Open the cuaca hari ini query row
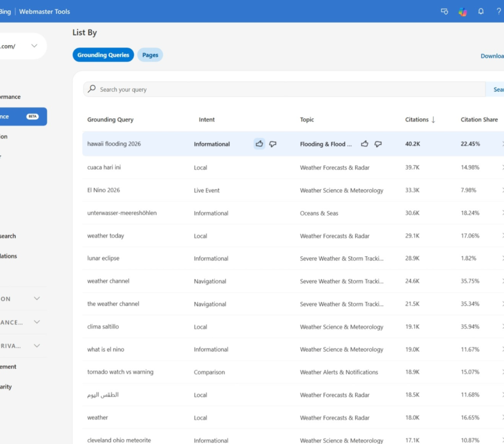Image resolution: width=504 pixels, height=444 pixels. [293, 167]
